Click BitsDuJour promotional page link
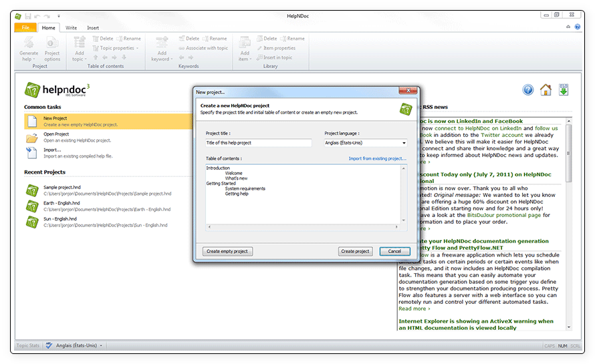Image resolution: width=595 pixels, height=364 pixels. (x=504, y=215)
